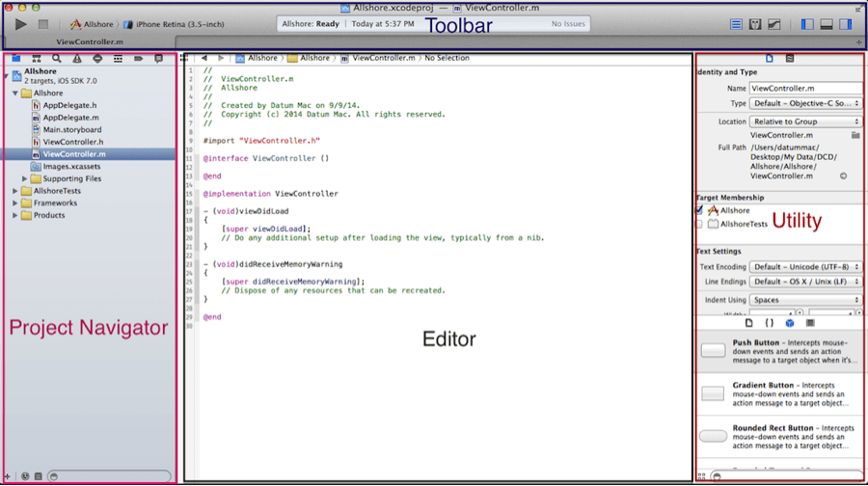Open the breakpoint navigator icon

pos(138,58)
